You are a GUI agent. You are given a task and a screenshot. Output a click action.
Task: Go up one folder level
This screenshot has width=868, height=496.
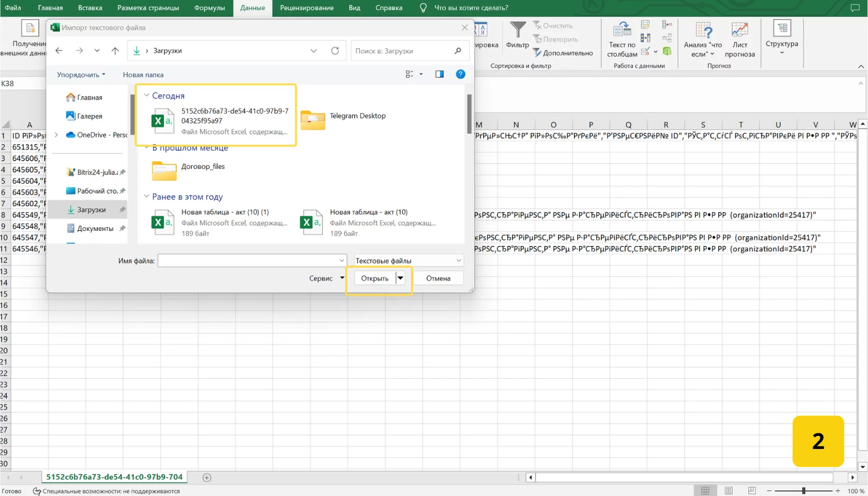[115, 51]
